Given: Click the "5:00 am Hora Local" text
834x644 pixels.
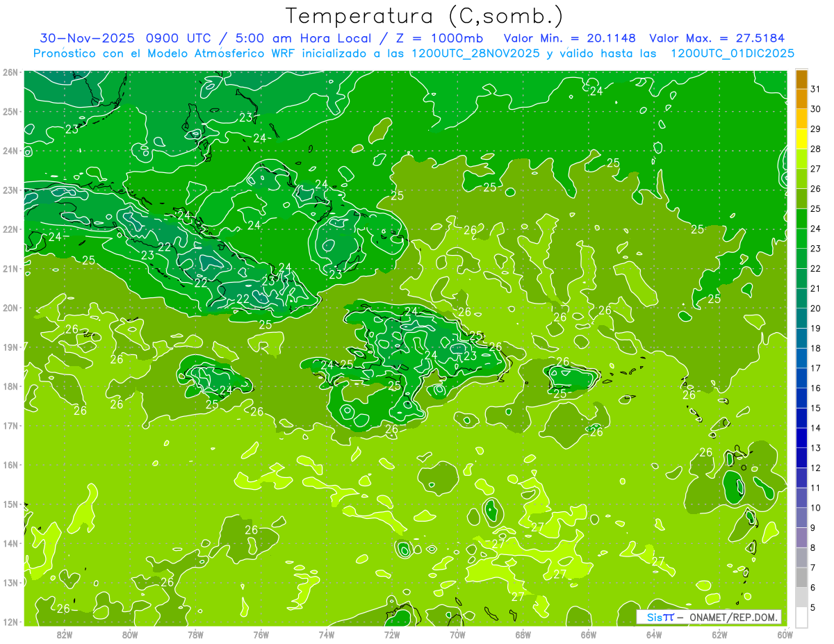Looking at the screenshot, I should (303, 38).
